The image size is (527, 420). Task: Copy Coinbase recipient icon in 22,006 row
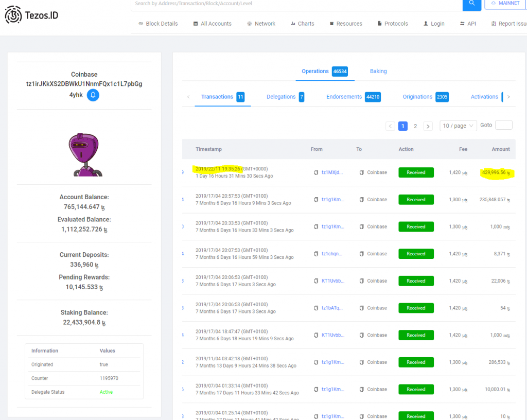coord(362,281)
